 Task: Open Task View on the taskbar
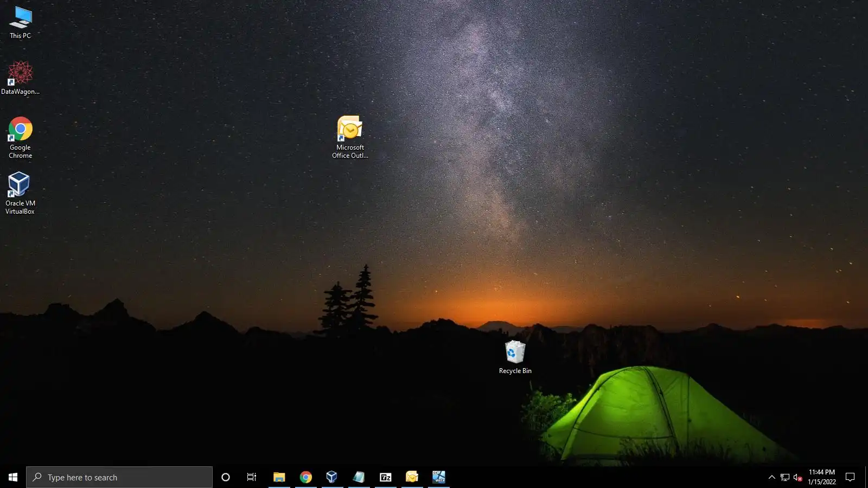(252, 477)
